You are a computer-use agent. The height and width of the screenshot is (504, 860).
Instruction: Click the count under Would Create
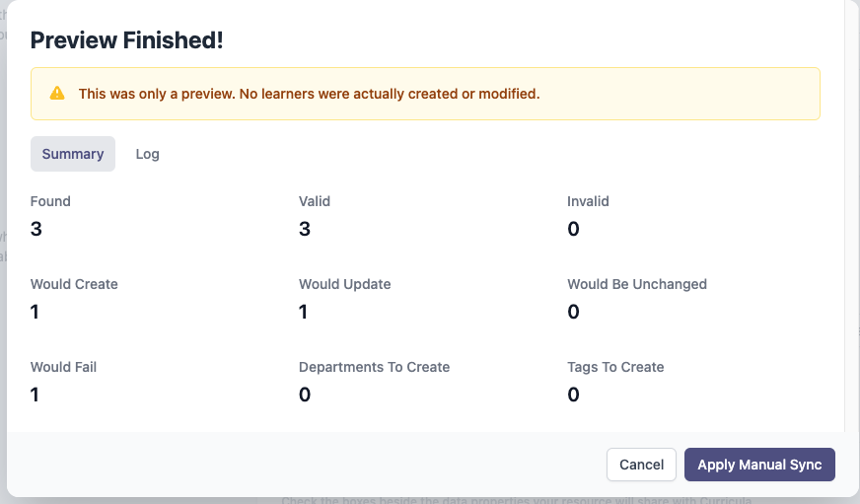click(x=36, y=312)
